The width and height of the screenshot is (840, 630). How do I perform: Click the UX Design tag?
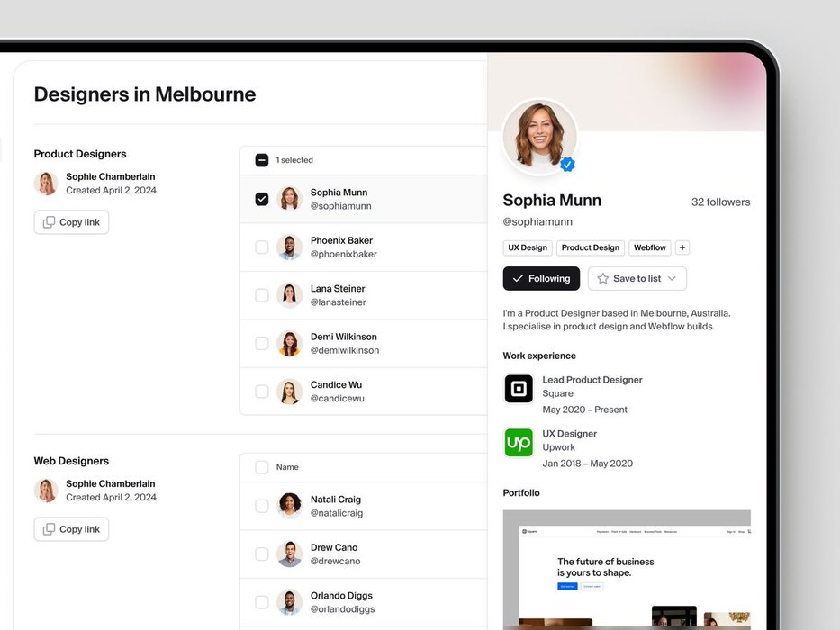click(528, 247)
